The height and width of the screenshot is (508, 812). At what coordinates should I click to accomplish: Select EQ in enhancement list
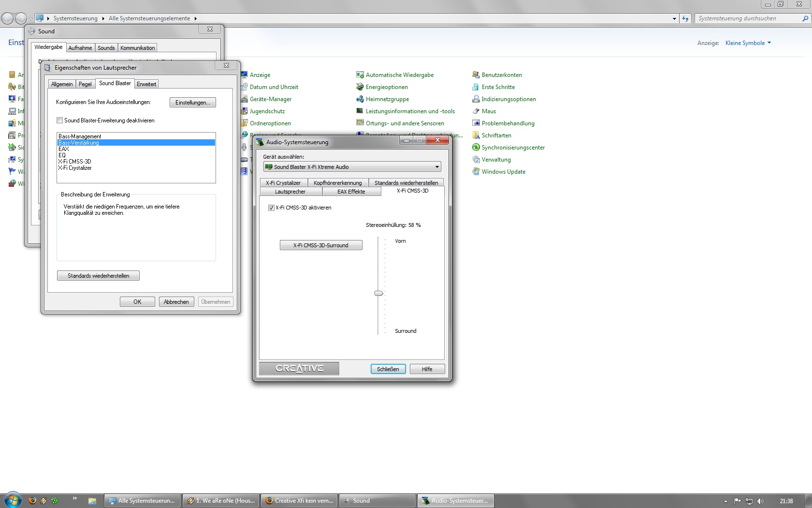[136, 155]
